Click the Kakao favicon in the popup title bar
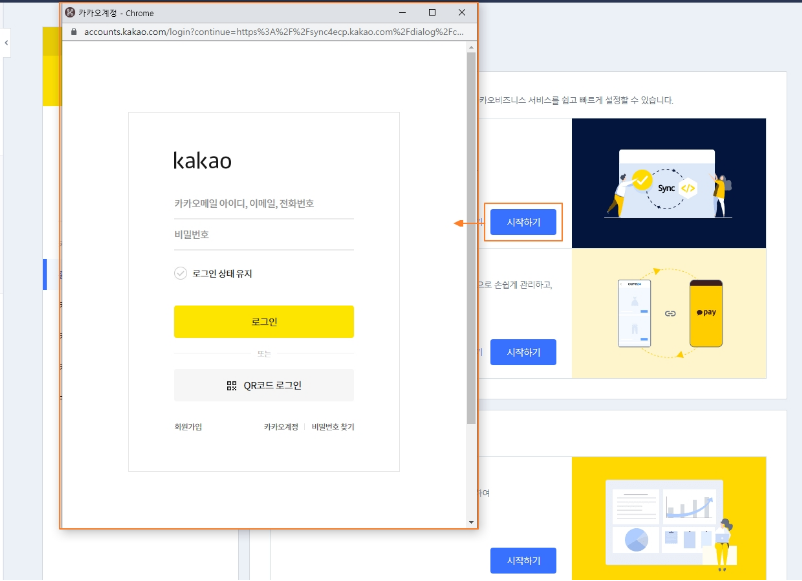 (x=71, y=13)
